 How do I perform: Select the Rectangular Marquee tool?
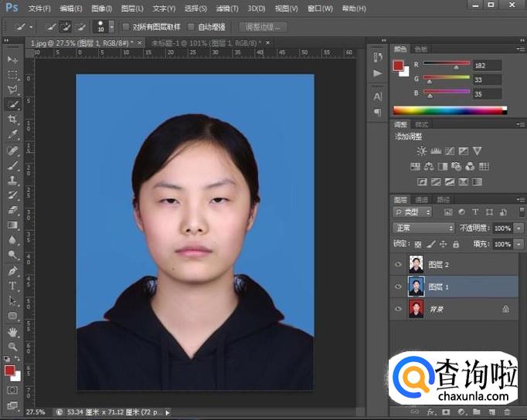click(x=12, y=74)
